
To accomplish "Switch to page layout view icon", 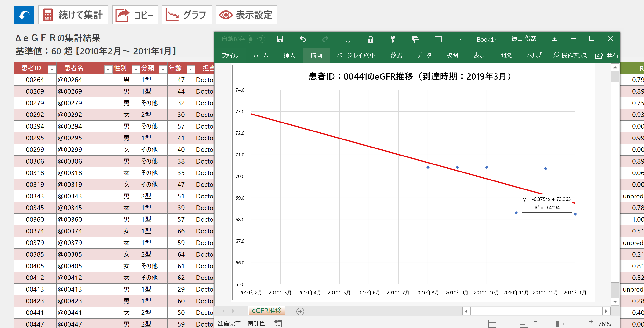I will (x=508, y=323).
